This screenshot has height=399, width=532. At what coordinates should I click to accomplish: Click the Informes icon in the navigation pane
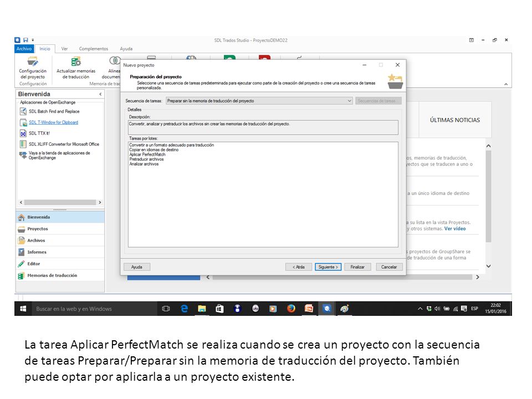point(22,252)
